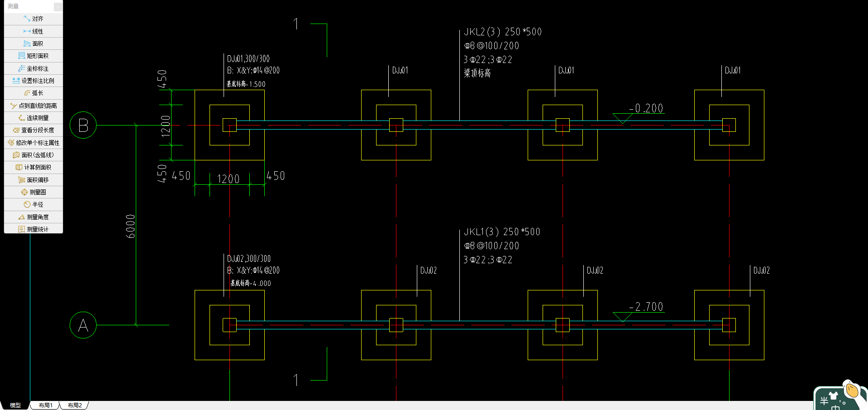Screen dimensions: 868x410
Task: Start the 连续测量 continuous measure tool
Action: click(33, 118)
